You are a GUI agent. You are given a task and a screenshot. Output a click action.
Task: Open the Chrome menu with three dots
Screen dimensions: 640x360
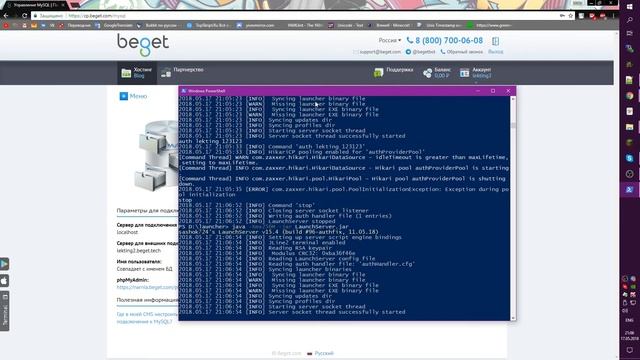click(613, 16)
